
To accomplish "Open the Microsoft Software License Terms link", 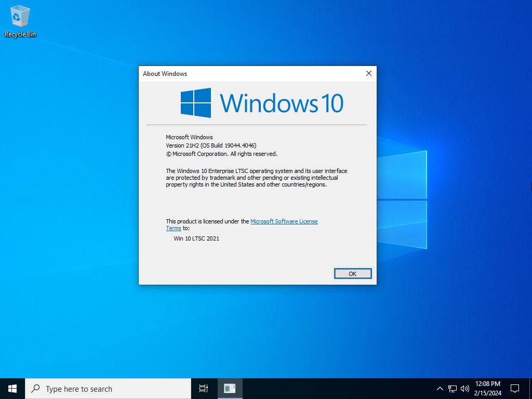I will [284, 221].
